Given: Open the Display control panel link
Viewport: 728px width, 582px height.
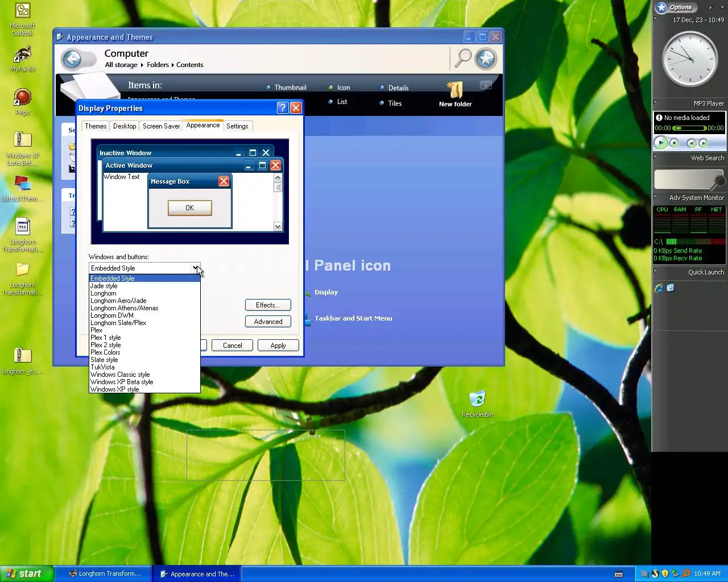Looking at the screenshot, I should click(x=326, y=292).
